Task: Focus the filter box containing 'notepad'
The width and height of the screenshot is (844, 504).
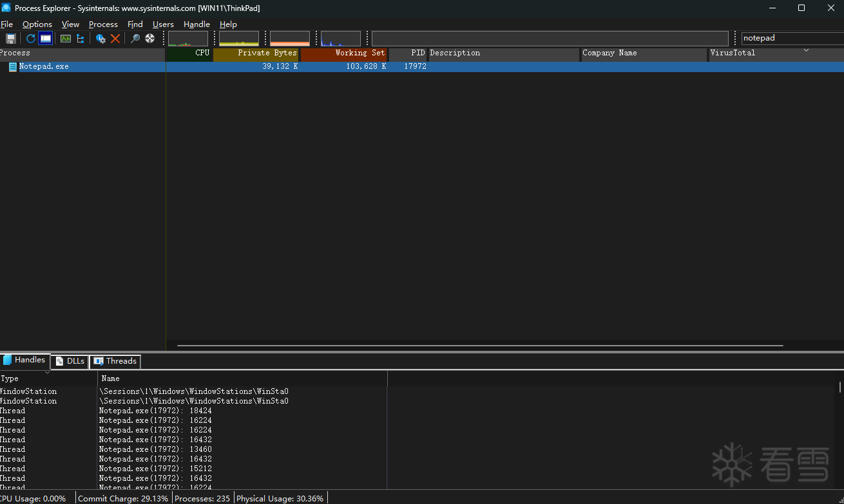Action: [792, 38]
